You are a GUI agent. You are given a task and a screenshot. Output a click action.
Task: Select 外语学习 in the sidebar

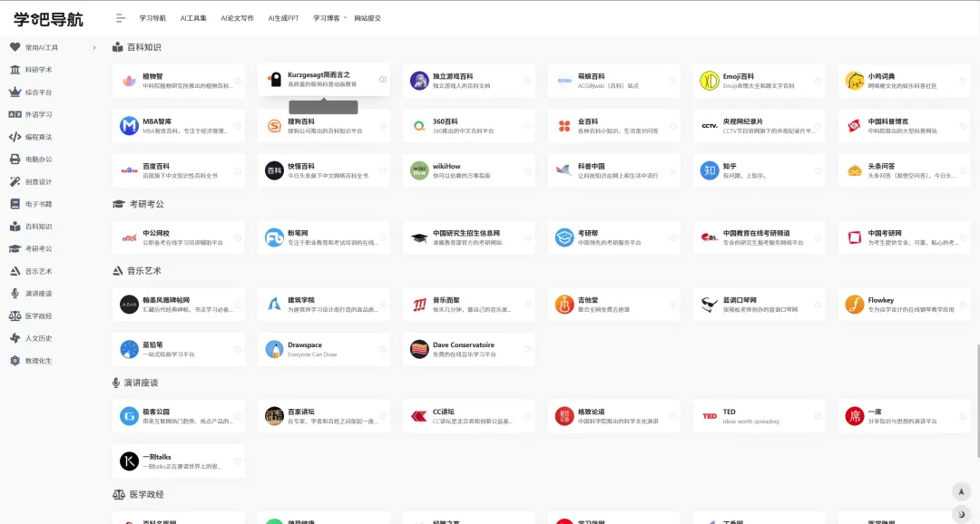click(x=38, y=115)
